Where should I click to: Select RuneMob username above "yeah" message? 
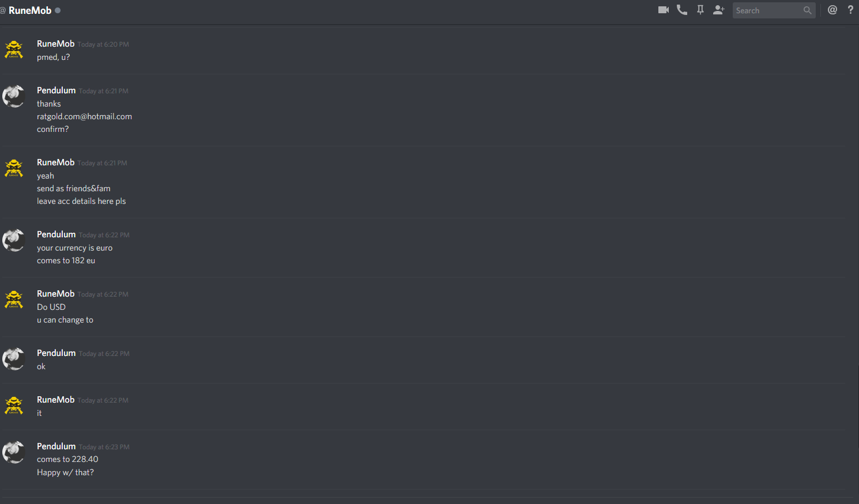pyautogui.click(x=56, y=162)
